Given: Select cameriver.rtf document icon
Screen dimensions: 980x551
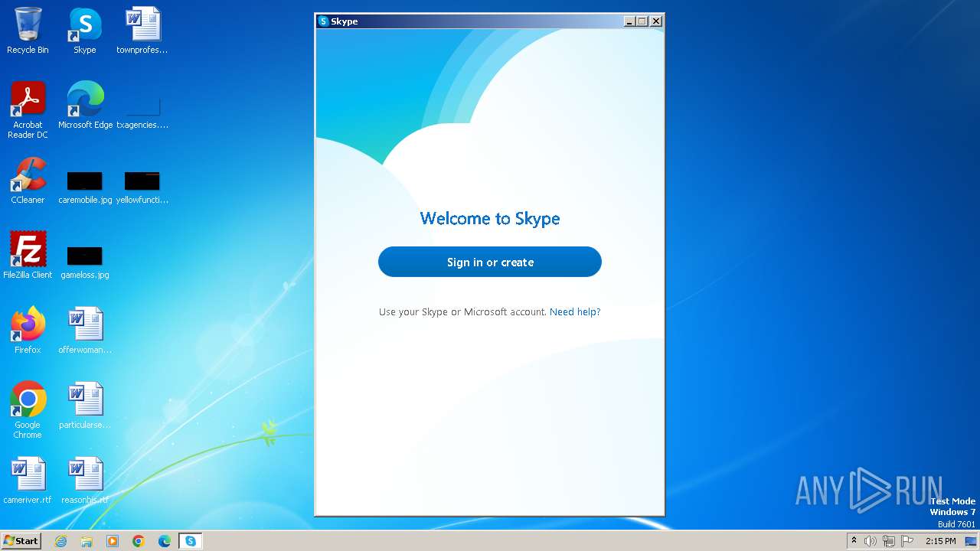Looking at the screenshot, I should click(x=28, y=481).
